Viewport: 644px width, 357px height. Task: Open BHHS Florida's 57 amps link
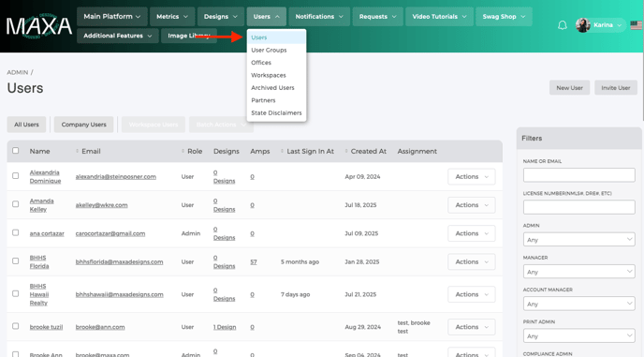tap(254, 261)
